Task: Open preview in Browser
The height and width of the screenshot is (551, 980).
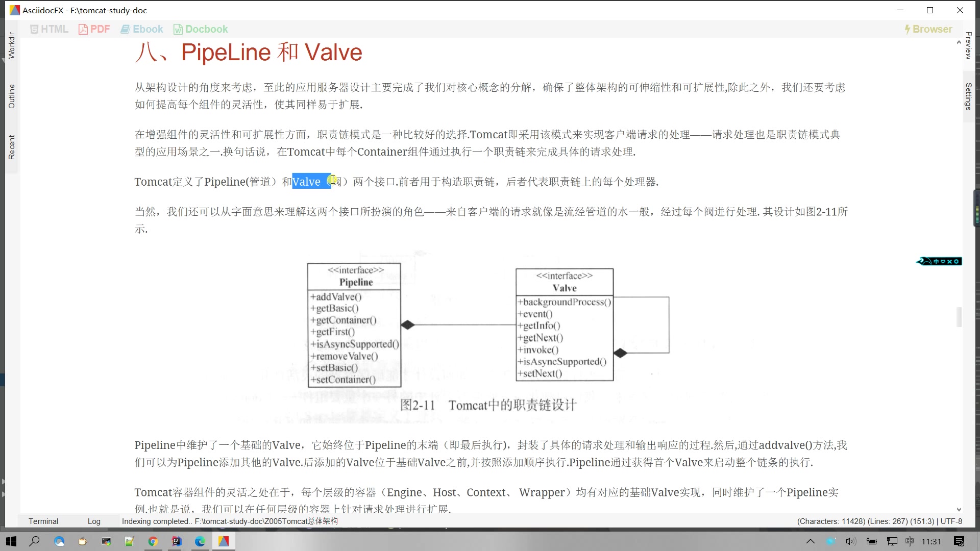Action: pos(928,29)
